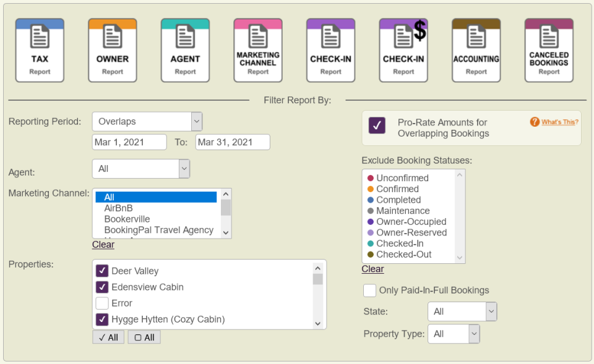Image resolution: width=594 pixels, height=364 pixels.
Task: Open the purple Check-In Report without dollar sign
Action: pyautogui.click(x=330, y=50)
